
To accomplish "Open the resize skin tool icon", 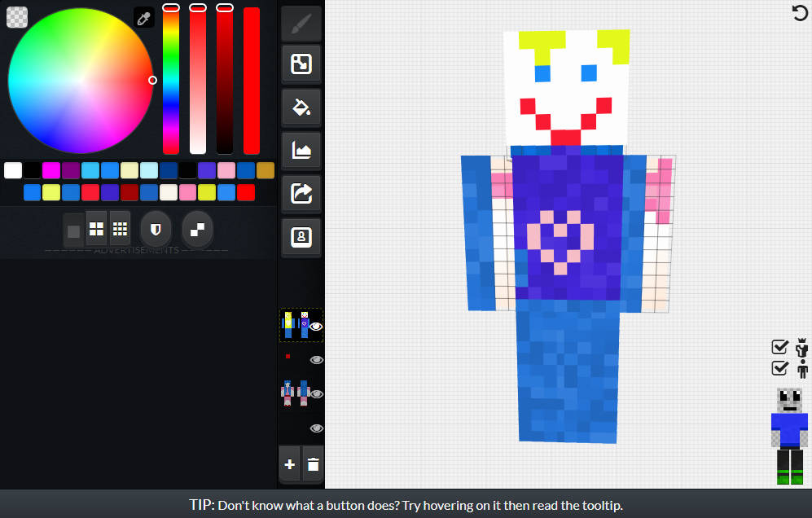I will (x=301, y=64).
